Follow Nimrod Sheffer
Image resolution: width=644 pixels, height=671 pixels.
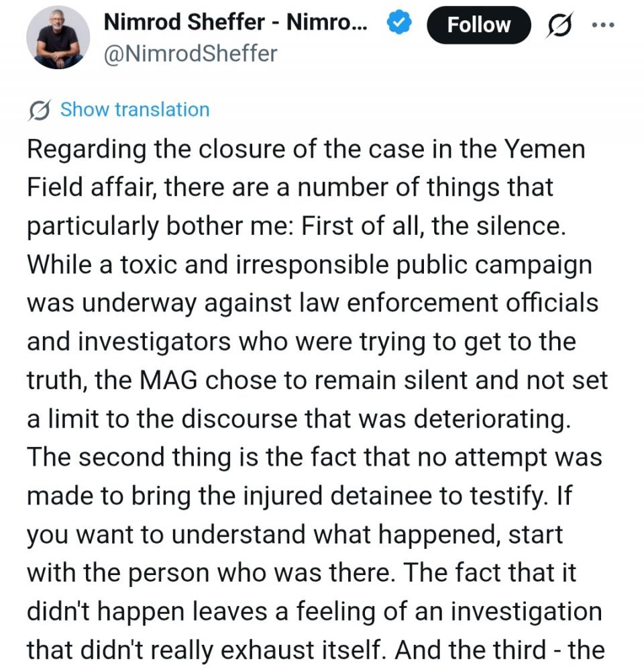478,25
